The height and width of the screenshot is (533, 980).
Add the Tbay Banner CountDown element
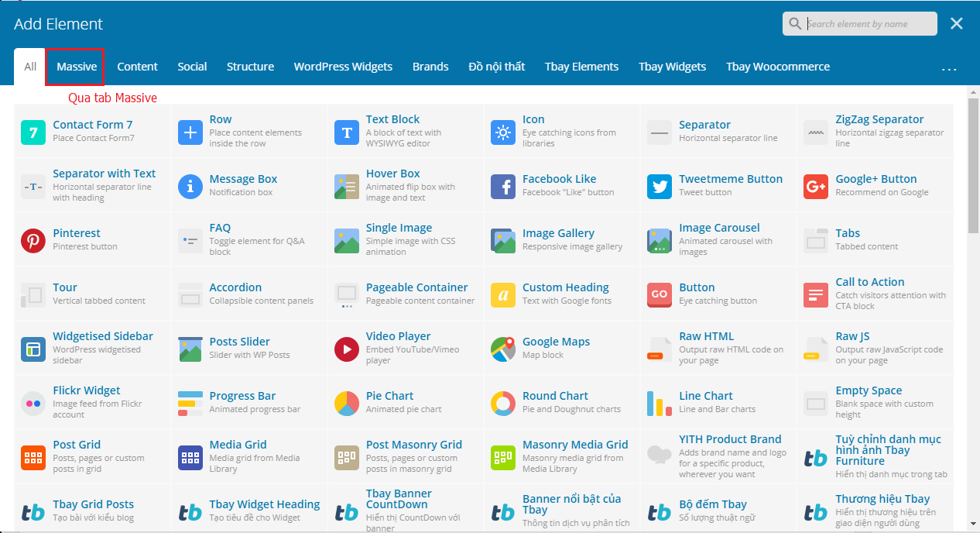coord(406,509)
